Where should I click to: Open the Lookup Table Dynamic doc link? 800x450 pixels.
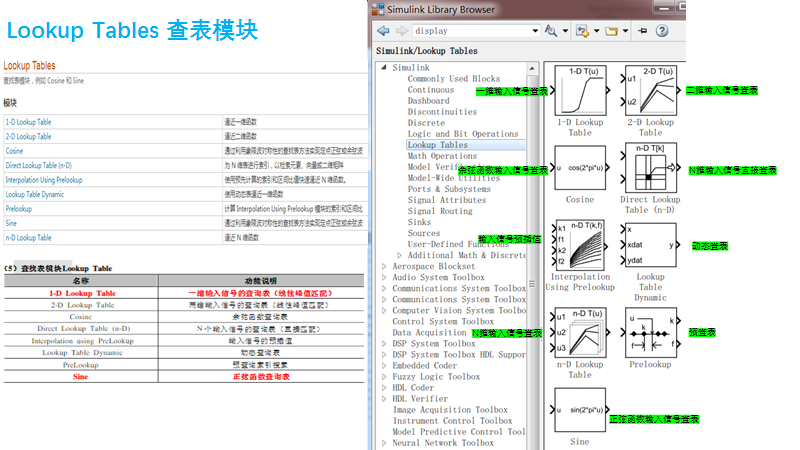pos(35,194)
